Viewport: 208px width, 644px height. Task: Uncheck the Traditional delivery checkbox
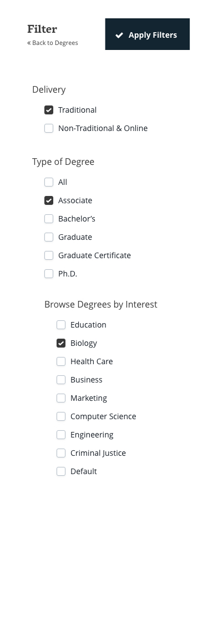coord(49,110)
